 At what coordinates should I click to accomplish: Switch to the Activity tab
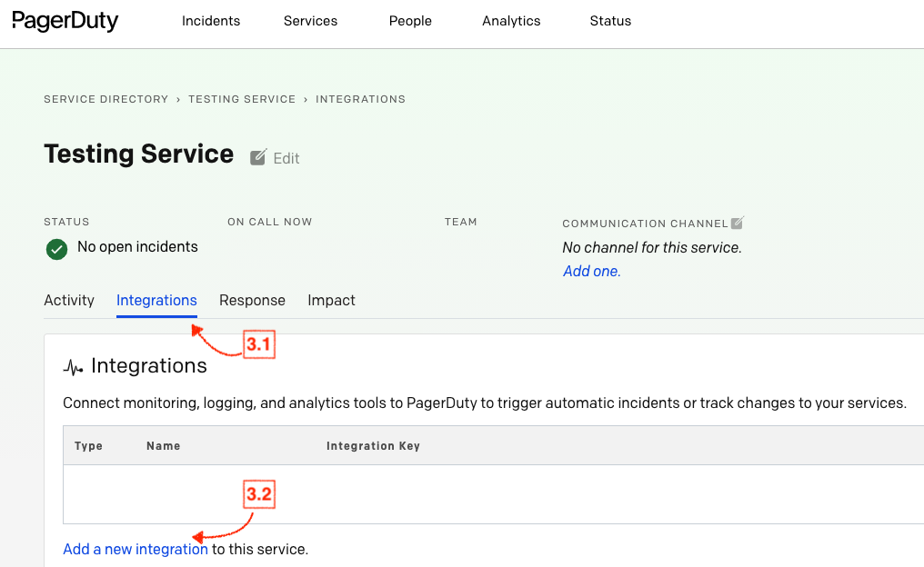click(69, 300)
